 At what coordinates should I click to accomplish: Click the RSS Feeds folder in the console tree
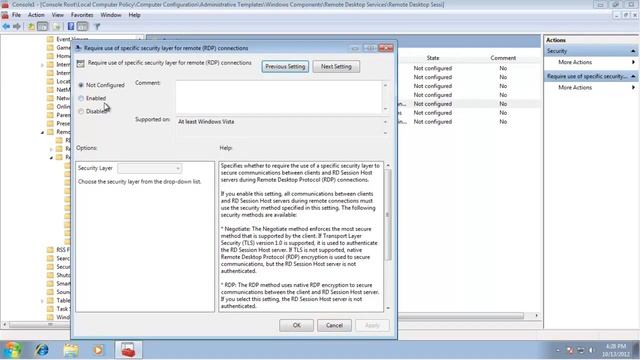click(x=58, y=249)
